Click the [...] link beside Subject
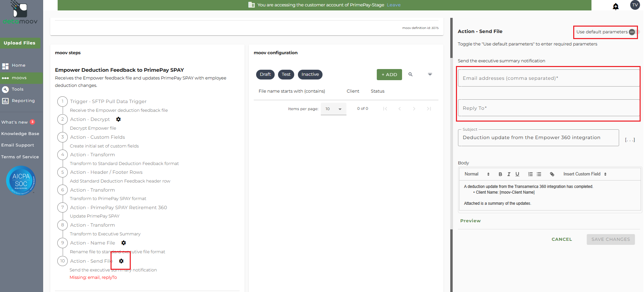This screenshot has width=644, height=292. tap(630, 140)
